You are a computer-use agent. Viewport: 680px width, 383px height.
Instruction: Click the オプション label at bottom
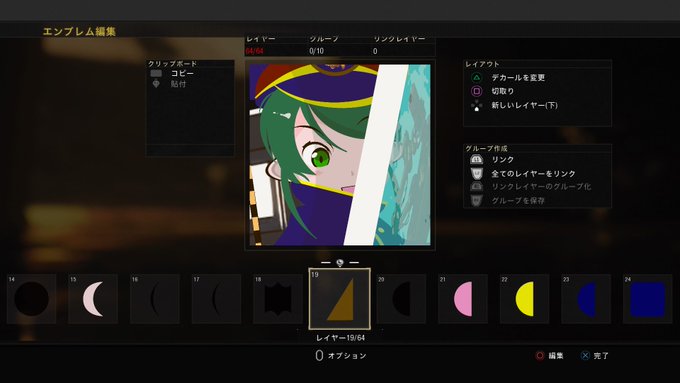347,356
